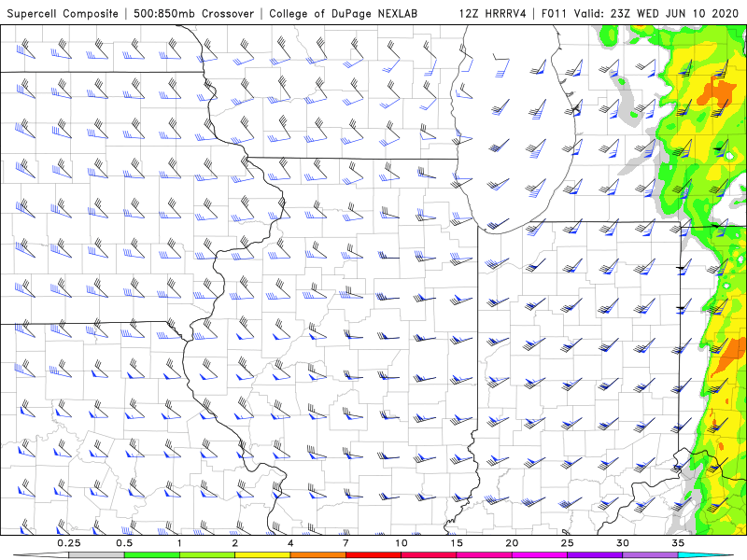This screenshot has height=560, width=747.
Task: Click the 'Supercell Composite' title text
Action: pyautogui.click(x=63, y=13)
